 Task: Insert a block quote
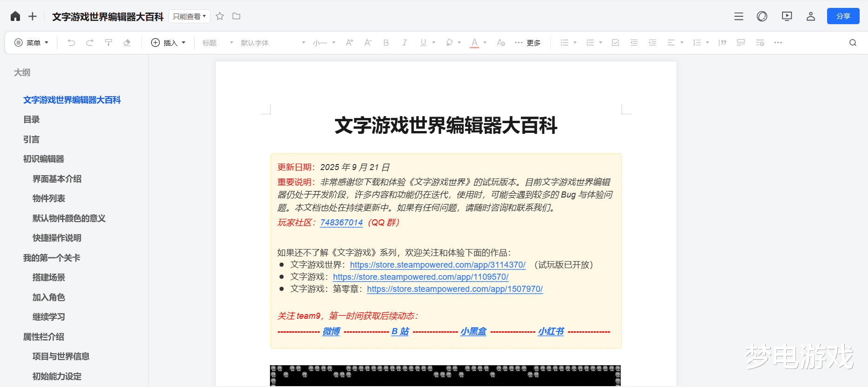(x=723, y=43)
